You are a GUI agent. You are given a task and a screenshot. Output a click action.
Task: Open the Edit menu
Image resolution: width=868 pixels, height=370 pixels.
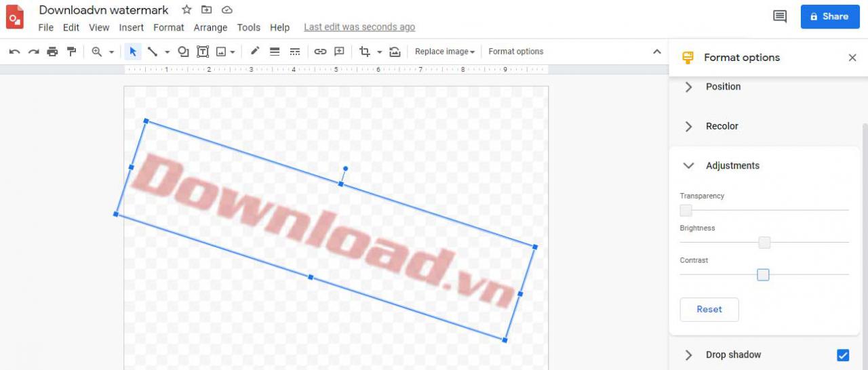71,28
